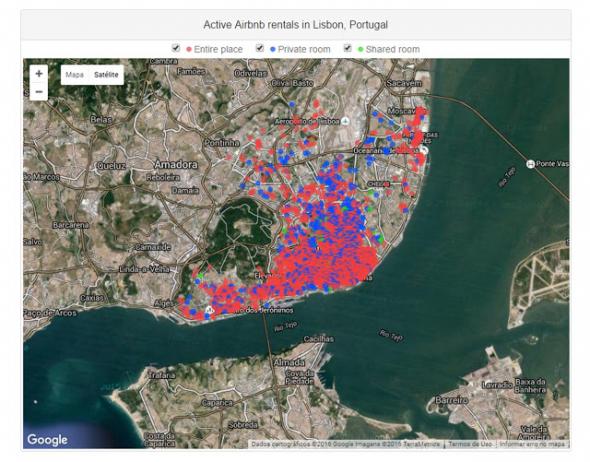Image resolution: width=590 pixels, height=462 pixels.
Task: Click the Sacavém map label
Action: (404, 83)
